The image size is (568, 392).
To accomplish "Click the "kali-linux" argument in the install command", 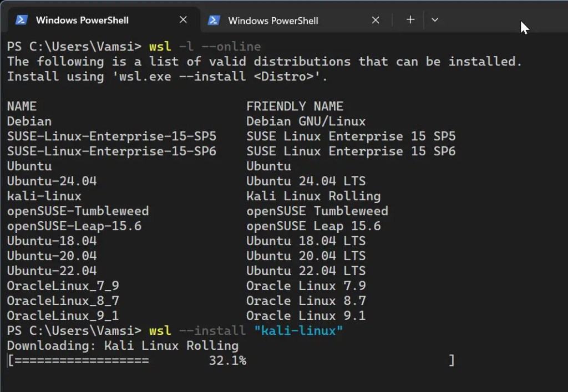I will point(298,331).
